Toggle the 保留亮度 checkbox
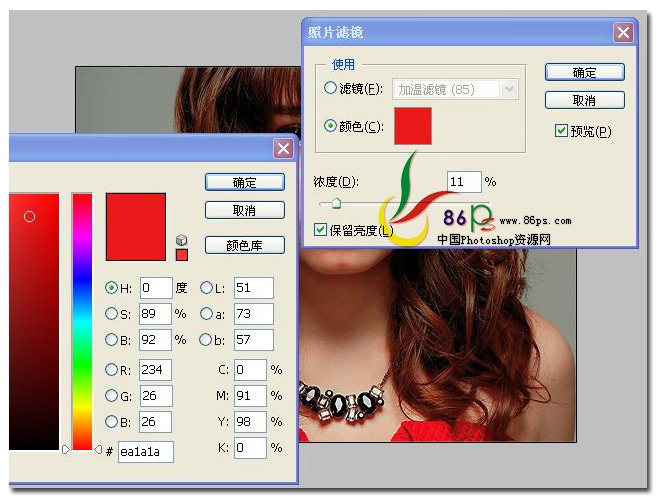Viewport: 660px width, 500px height. [320, 229]
